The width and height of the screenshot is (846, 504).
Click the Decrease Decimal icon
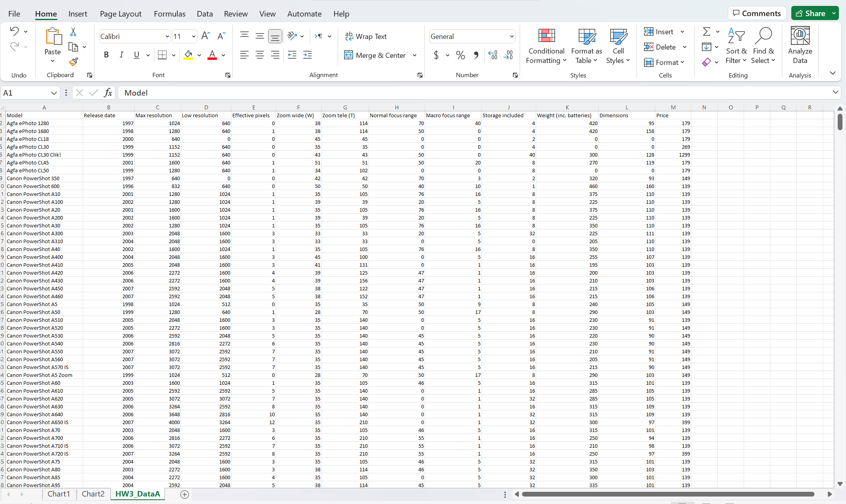pos(509,55)
